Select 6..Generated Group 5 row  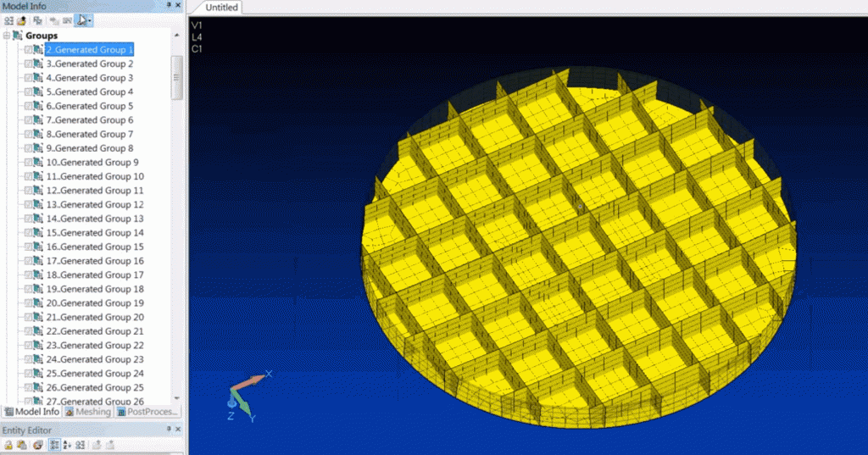point(90,106)
